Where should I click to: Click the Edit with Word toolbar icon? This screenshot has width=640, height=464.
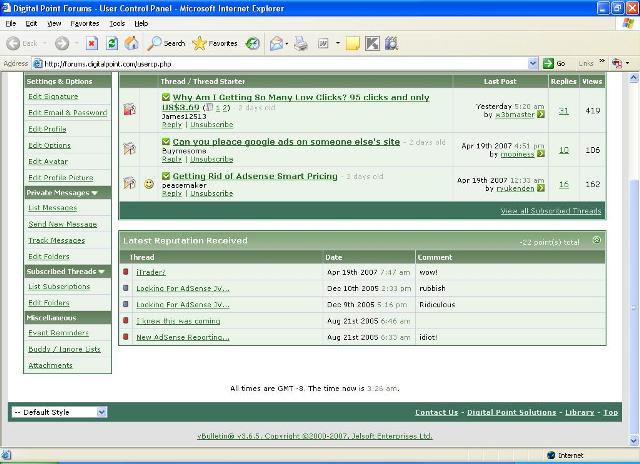[x=323, y=43]
